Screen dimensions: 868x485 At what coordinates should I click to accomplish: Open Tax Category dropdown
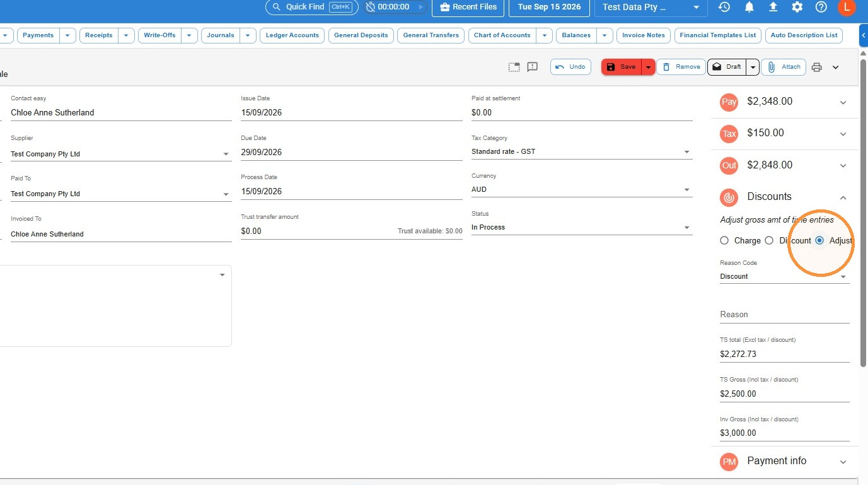point(582,152)
